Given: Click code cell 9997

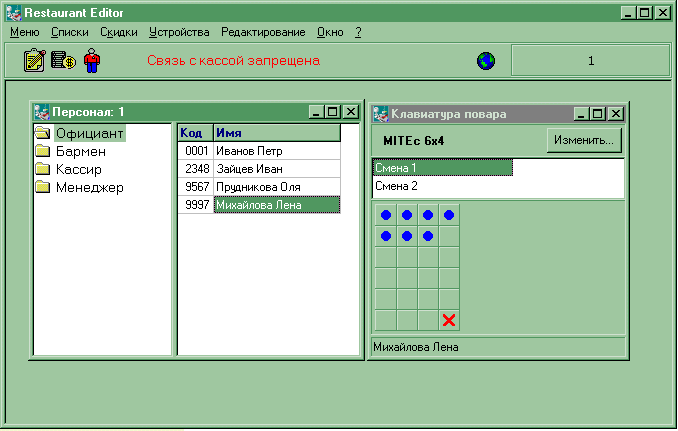Looking at the screenshot, I should 196,205.
